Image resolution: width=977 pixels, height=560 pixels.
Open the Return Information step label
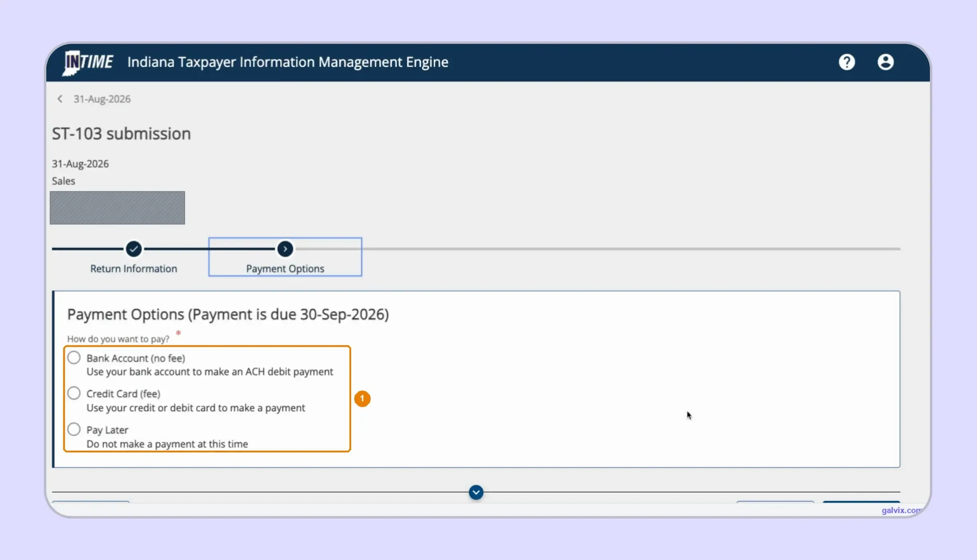[x=134, y=269]
